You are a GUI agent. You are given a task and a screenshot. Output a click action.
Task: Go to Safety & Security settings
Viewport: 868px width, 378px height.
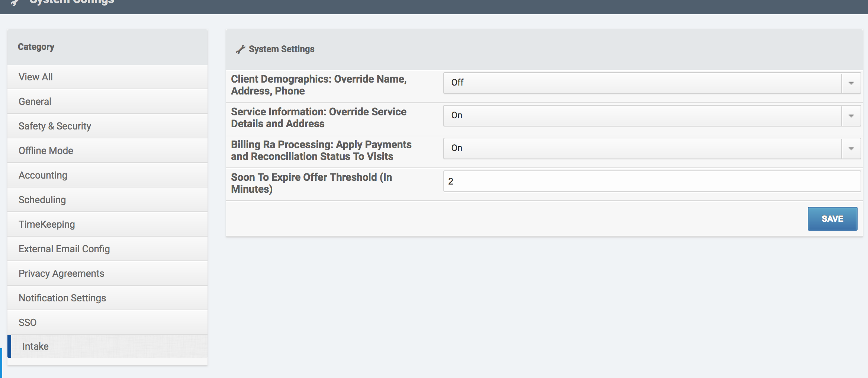55,126
